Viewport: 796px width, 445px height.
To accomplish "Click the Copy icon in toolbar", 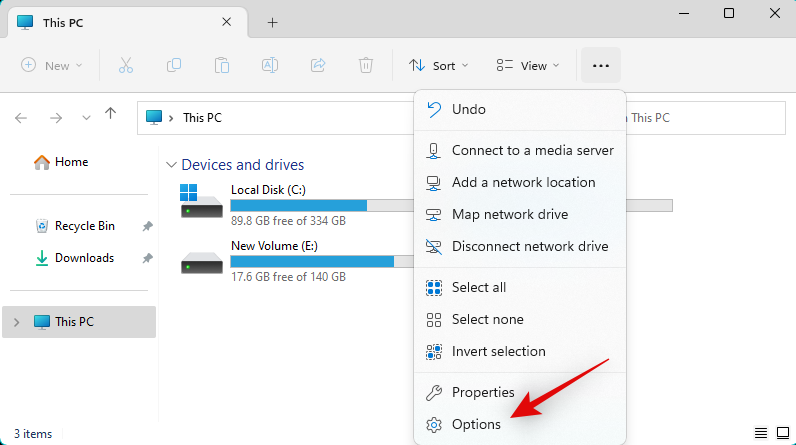I will click(x=174, y=65).
